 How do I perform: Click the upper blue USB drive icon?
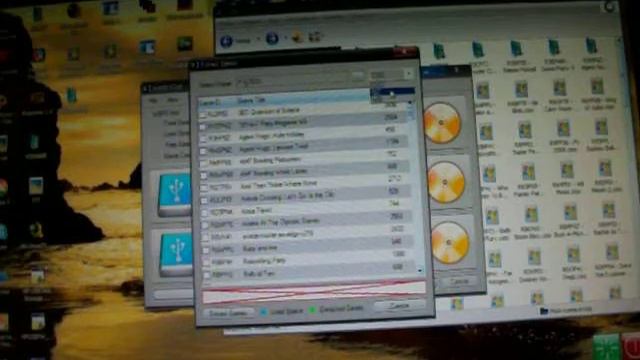pos(176,194)
